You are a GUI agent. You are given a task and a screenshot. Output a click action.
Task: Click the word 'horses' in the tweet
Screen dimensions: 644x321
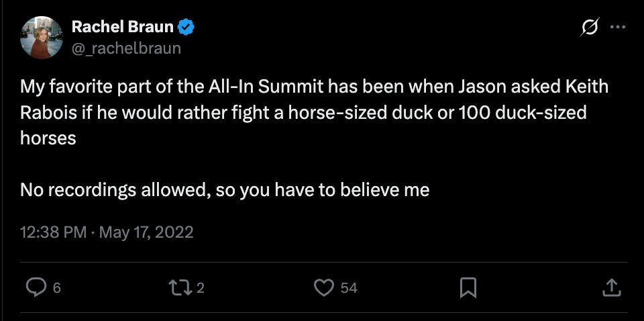tap(48, 138)
